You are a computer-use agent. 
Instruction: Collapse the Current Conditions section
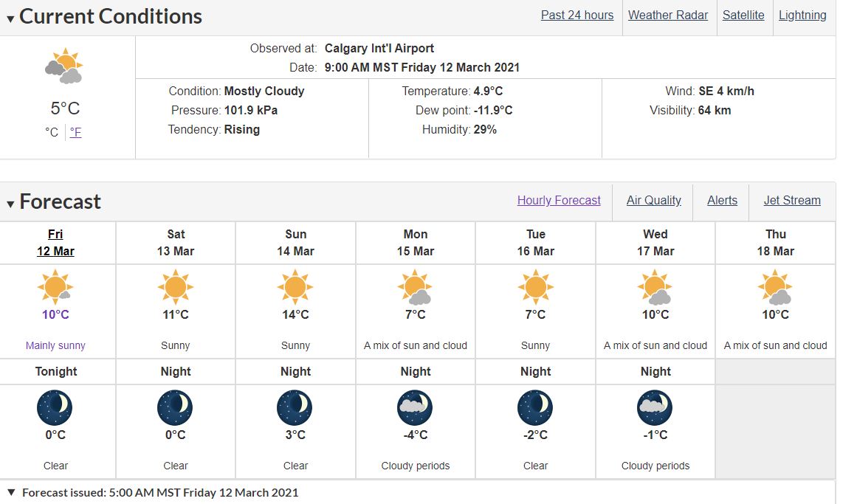(10, 18)
